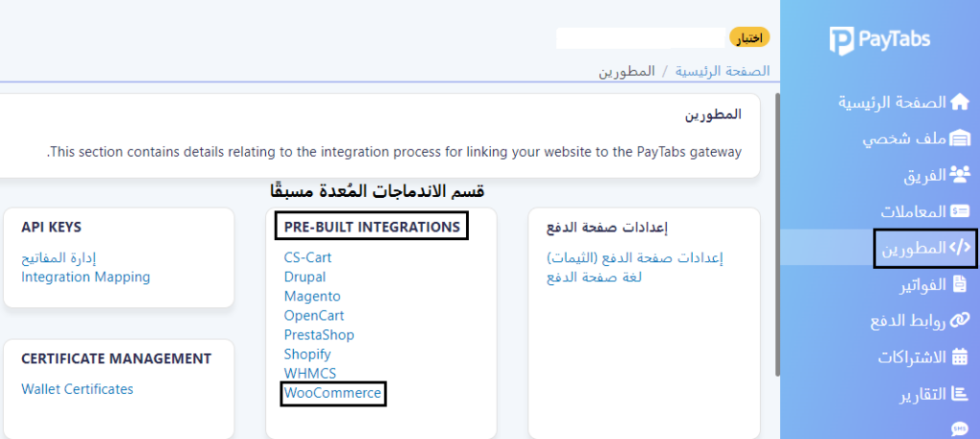Open the invoices (الفواتير) document icon

click(960, 284)
